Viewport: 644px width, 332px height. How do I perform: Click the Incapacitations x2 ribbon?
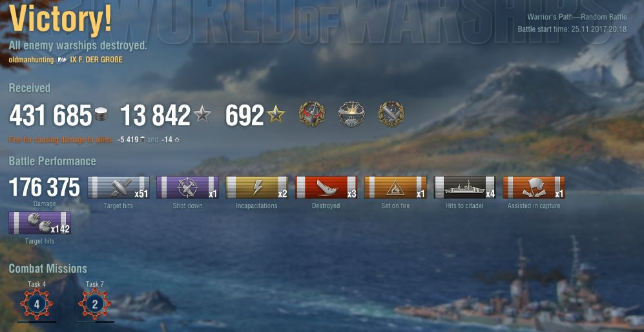[x=256, y=187]
